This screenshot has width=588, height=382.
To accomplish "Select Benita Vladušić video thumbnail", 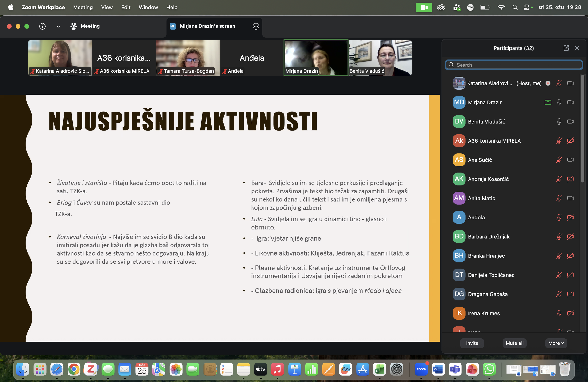I will (380, 58).
